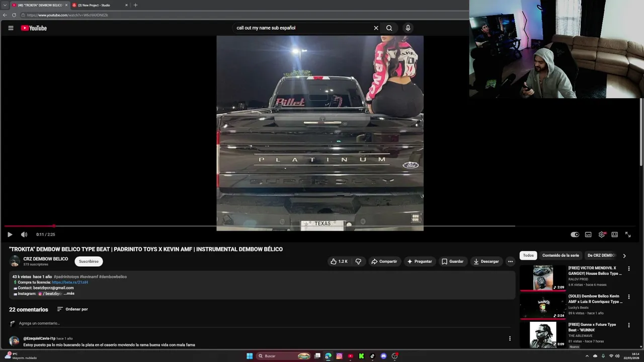644x362 pixels.
Task: Show more filter chips with the right arrow
Action: [624, 256]
